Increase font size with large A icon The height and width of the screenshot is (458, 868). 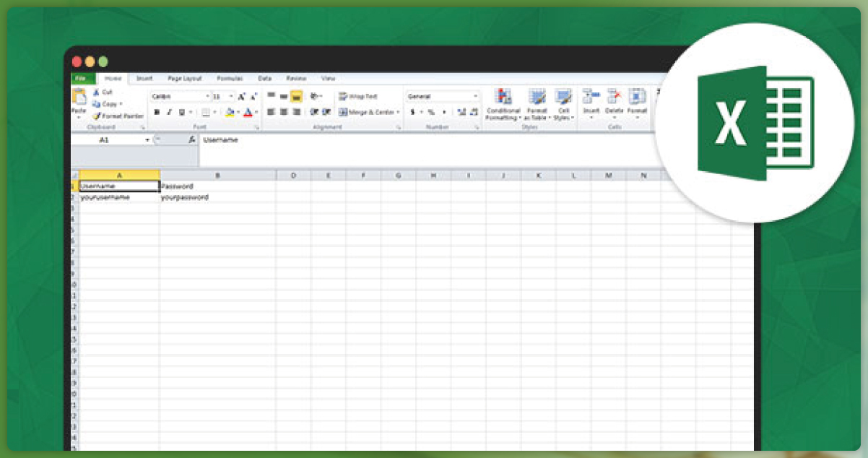(x=242, y=96)
